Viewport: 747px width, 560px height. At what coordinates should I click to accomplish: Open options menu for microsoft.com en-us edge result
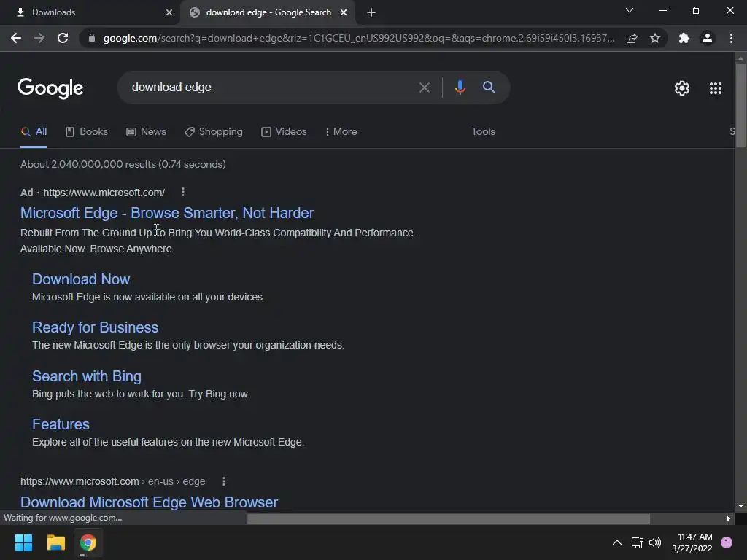coord(224,481)
